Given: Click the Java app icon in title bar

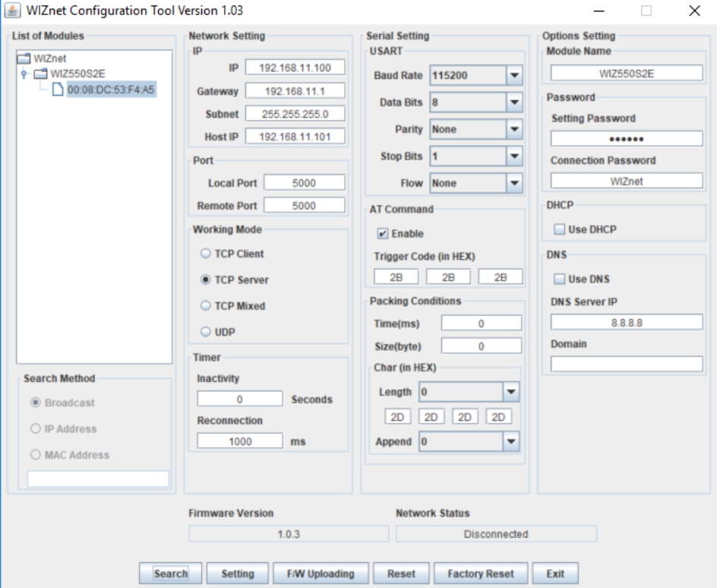Looking at the screenshot, I should click(12, 11).
